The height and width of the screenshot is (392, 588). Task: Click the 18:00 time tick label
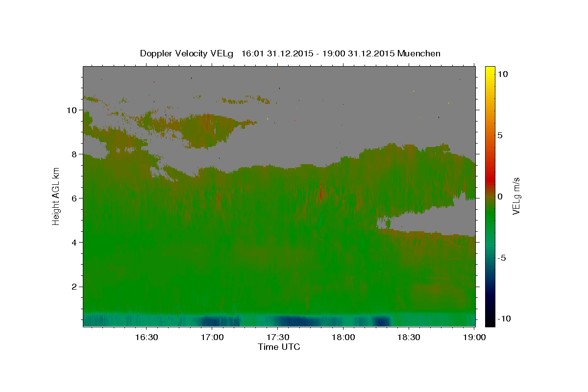pos(343,337)
